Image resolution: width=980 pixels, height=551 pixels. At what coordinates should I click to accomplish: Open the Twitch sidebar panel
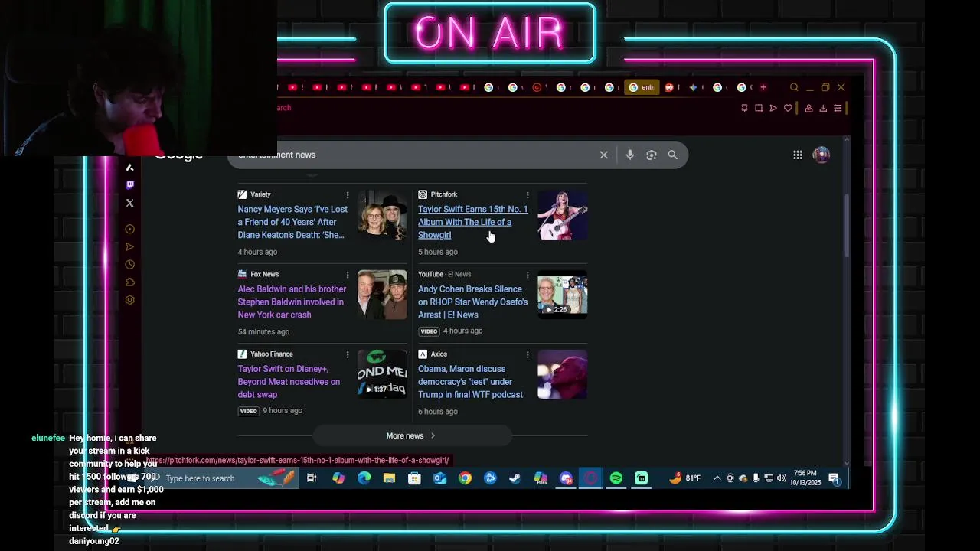pyautogui.click(x=129, y=184)
